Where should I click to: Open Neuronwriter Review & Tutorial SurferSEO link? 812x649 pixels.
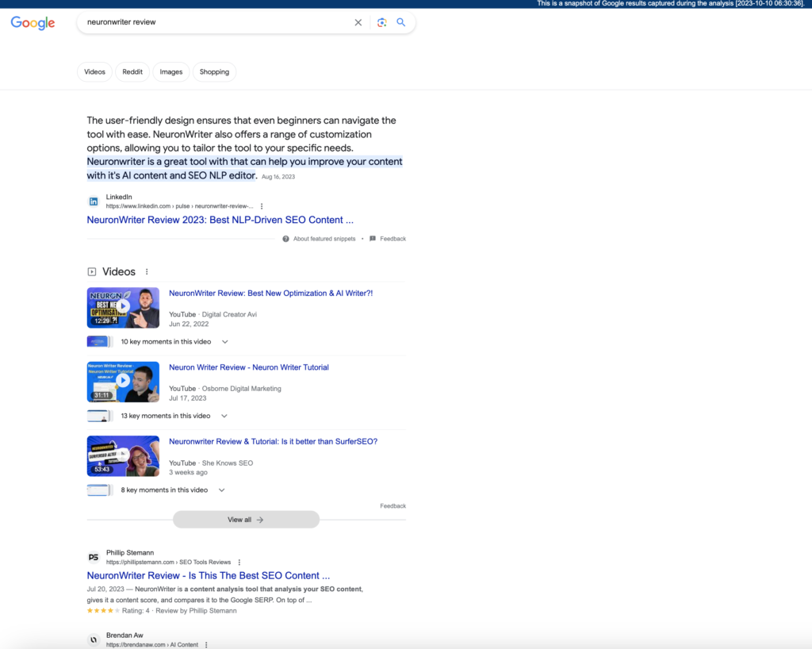point(273,441)
